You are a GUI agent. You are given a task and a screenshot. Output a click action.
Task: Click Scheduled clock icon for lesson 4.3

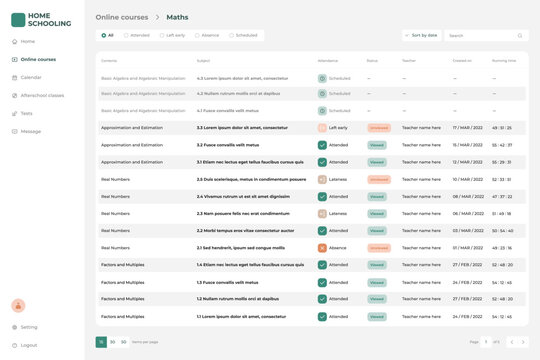[x=322, y=79]
